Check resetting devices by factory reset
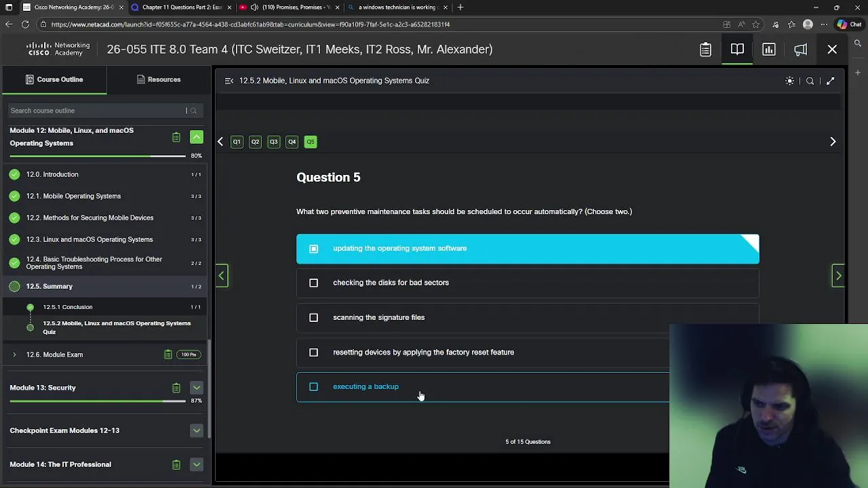The height and width of the screenshot is (488, 868). [x=313, y=352]
